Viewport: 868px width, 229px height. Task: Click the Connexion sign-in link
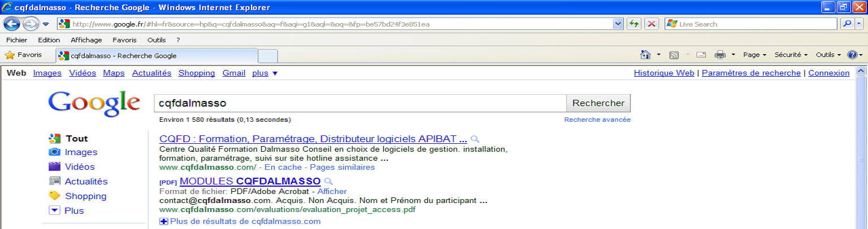pos(829,73)
